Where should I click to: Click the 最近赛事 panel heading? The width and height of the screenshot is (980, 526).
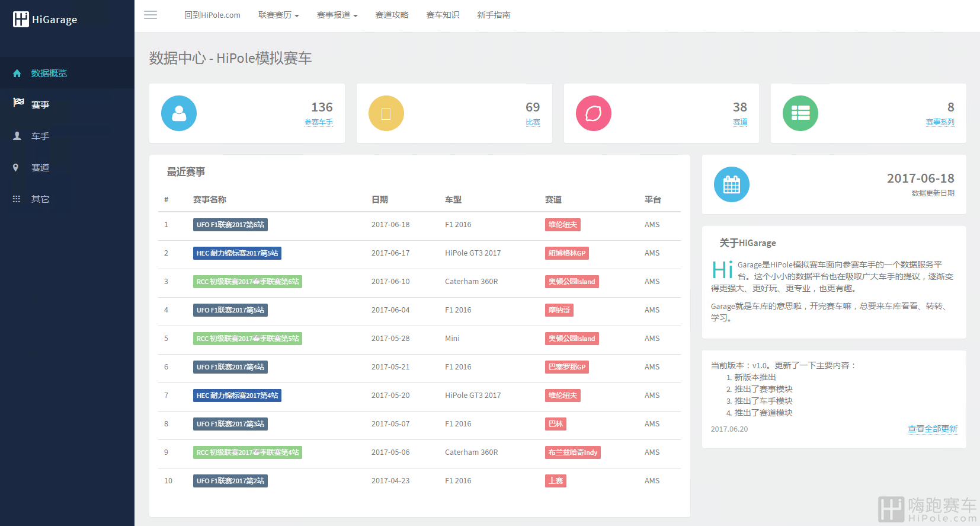186,172
